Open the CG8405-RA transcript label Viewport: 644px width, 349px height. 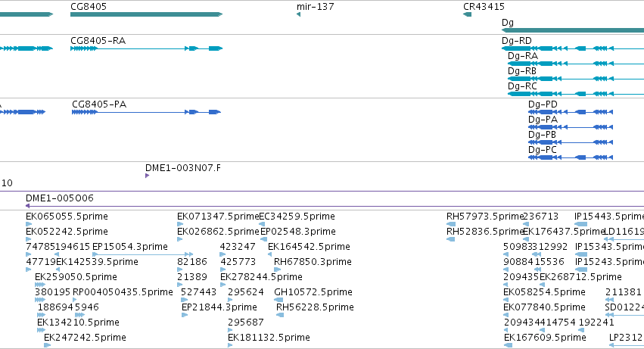coord(98,41)
